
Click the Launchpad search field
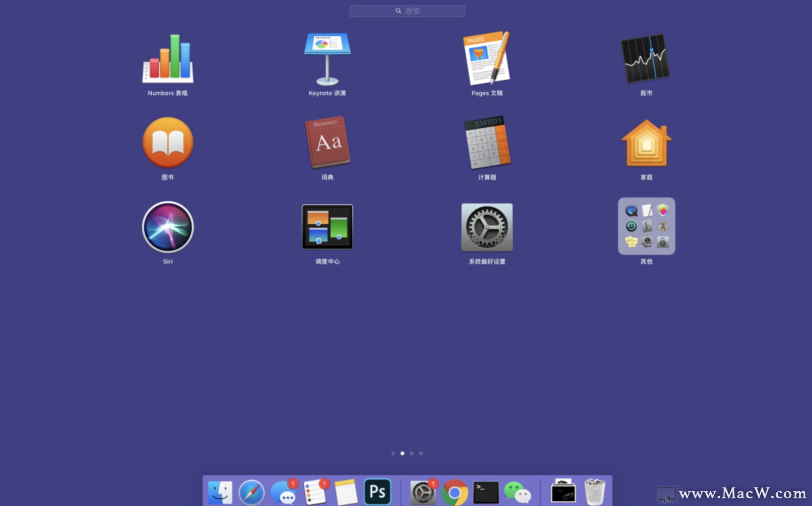(407, 11)
